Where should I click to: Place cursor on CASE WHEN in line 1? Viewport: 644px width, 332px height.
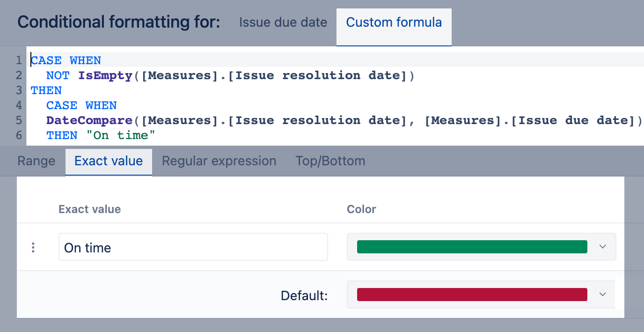click(x=66, y=60)
